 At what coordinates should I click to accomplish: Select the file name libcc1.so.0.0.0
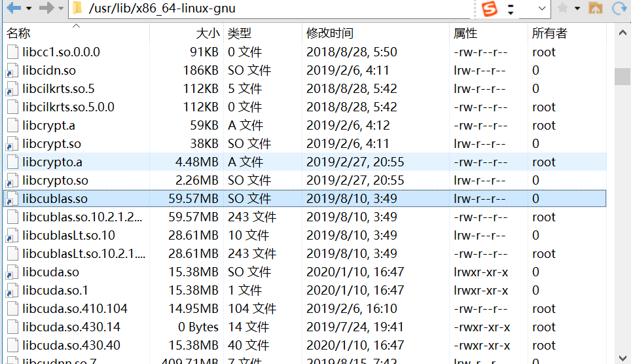pos(61,52)
